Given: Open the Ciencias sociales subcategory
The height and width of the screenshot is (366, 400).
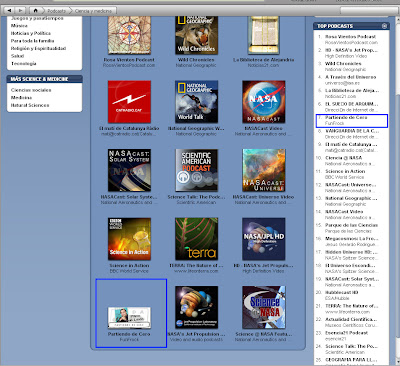Looking at the screenshot, I should pos(31,90).
